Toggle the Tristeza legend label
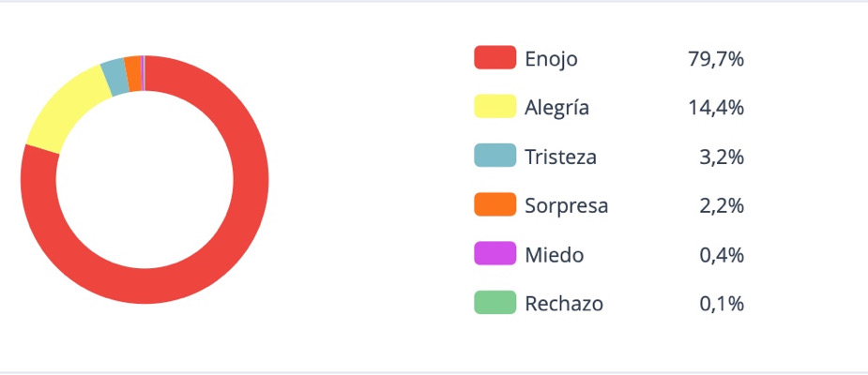The width and height of the screenshot is (868, 375). coord(561,157)
